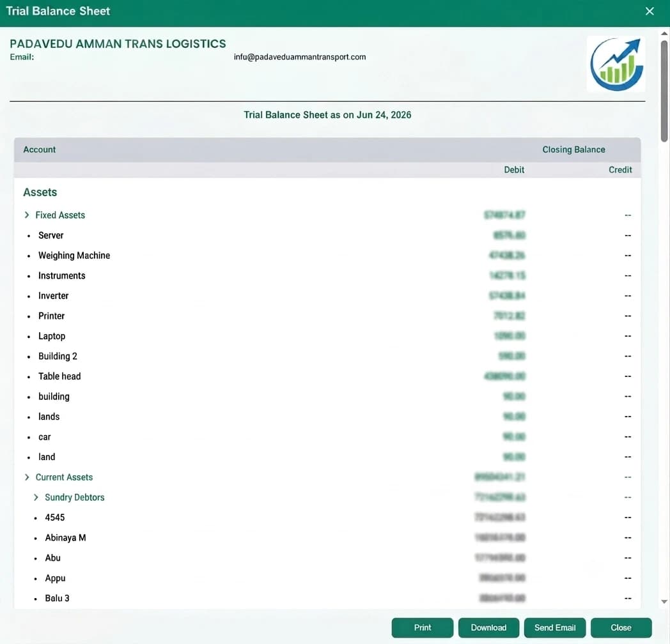Screen dimensions: 670x644
Task: Collapse the Current Assets group chevron
Action: click(x=27, y=477)
